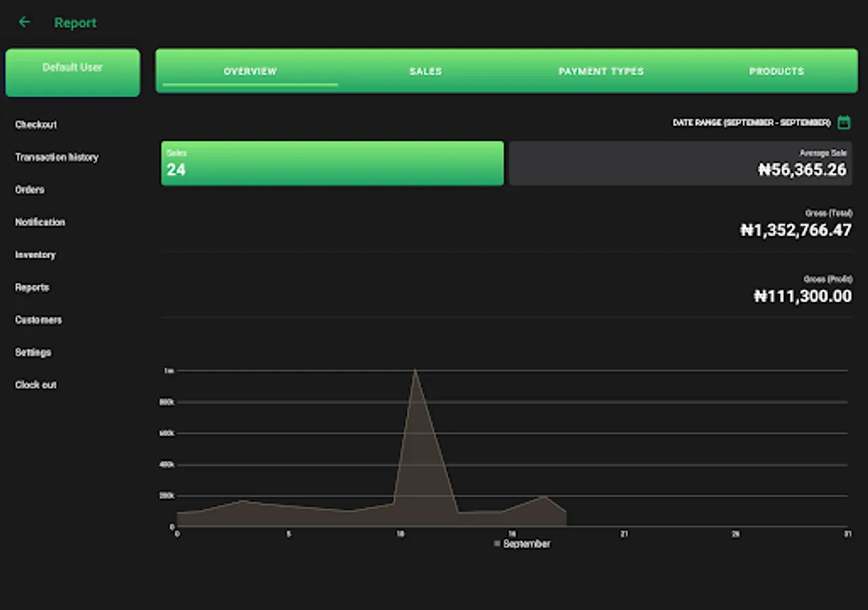Screen dimensions: 868x610
Task: Open Settings from the sidebar
Action: [33, 352]
